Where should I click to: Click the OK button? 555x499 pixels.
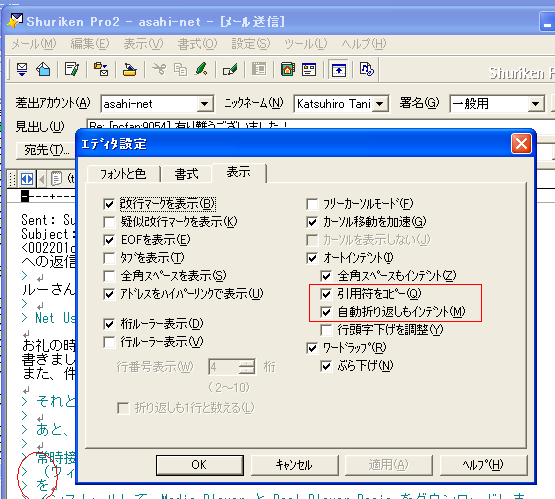pyautogui.click(x=200, y=465)
